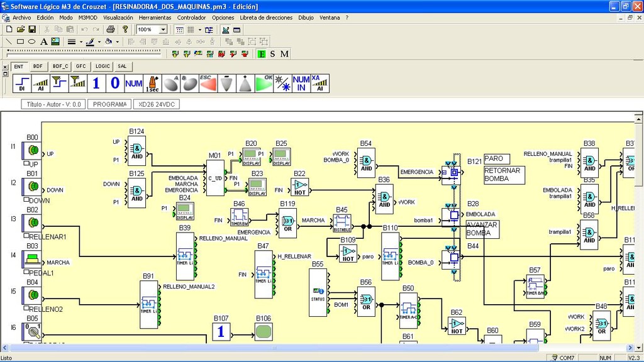Image resolution: width=644 pixels, height=362 pixels.
Task: Toggle the green E edition mode
Action: (261, 54)
